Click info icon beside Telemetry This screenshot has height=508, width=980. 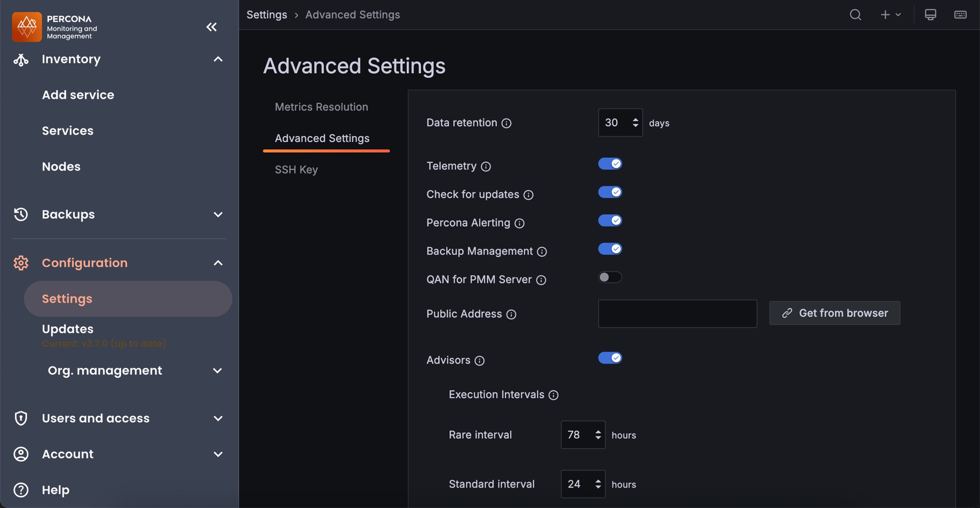(x=486, y=166)
